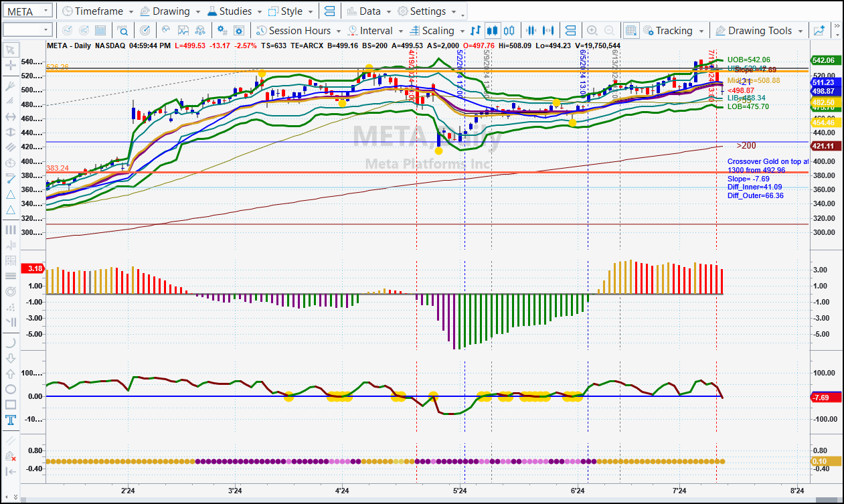Open the Drawing menu
This screenshot has height=504, width=844.
[170, 11]
